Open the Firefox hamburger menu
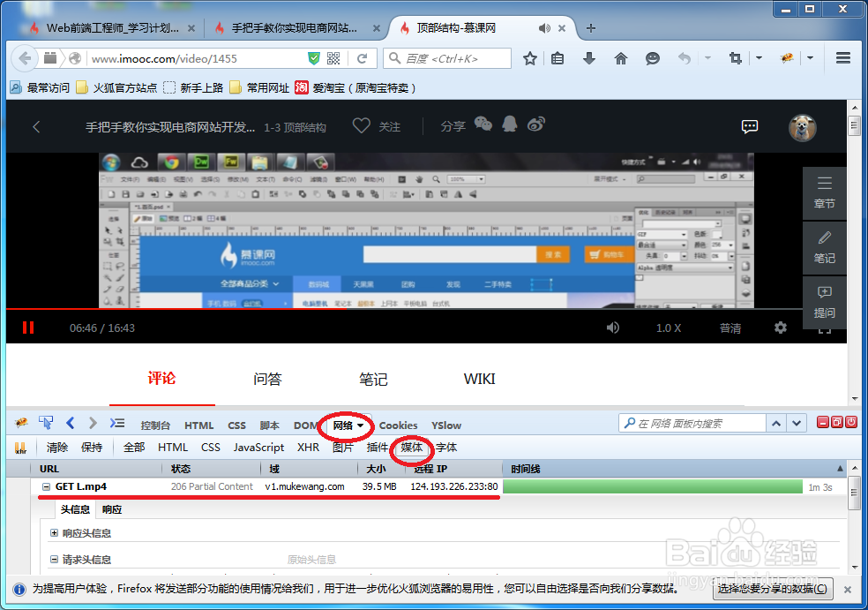Image resolution: width=868 pixels, height=610 pixels. 843,58
